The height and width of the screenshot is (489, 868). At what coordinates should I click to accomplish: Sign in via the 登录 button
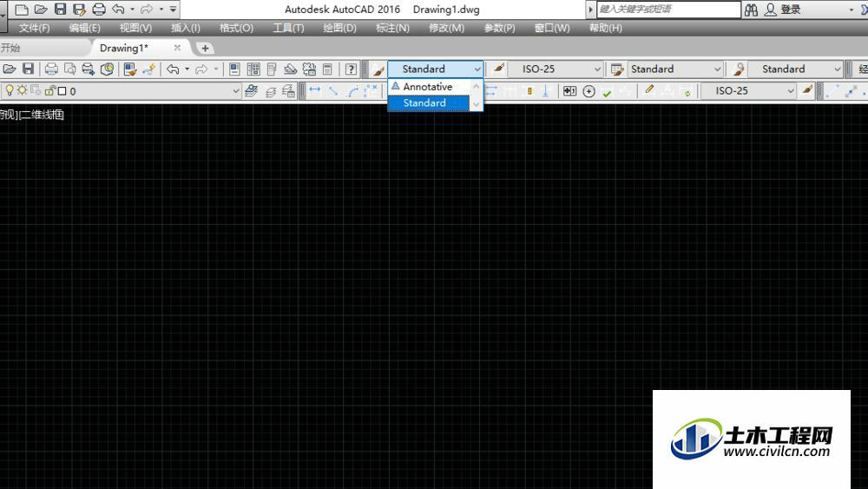[783, 10]
